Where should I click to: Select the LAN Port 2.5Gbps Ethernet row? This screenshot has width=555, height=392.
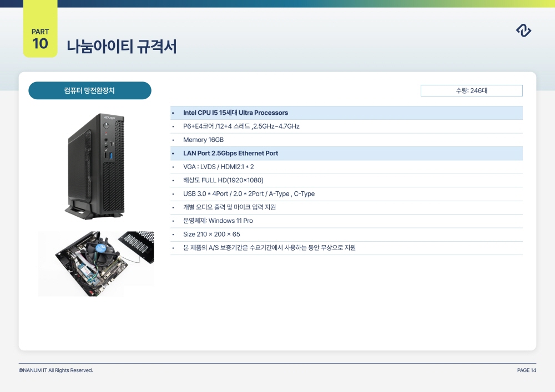tap(230, 153)
